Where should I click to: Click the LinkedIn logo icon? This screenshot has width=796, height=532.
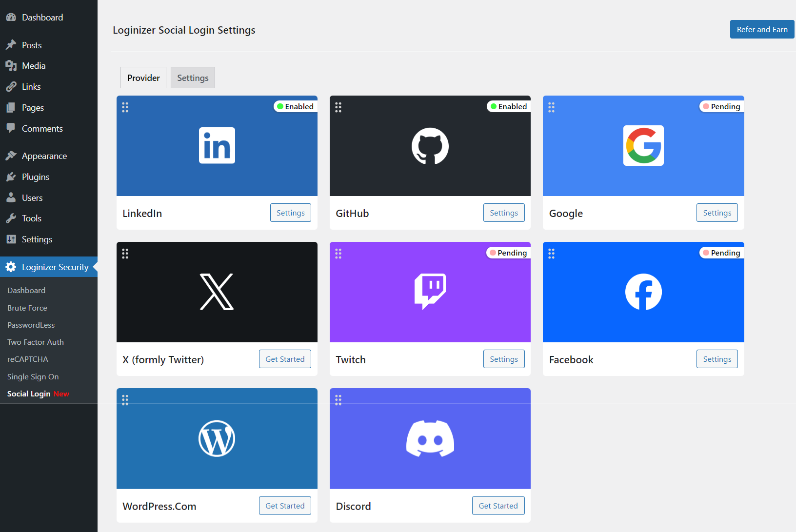tap(217, 145)
